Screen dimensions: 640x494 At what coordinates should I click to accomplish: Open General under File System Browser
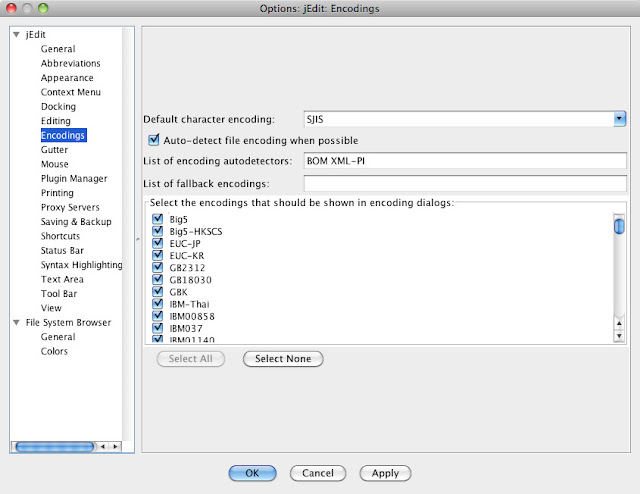pyautogui.click(x=58, y=337)
